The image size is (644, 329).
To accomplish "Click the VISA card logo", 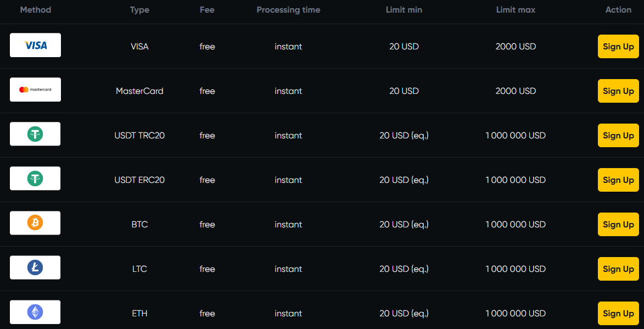I will tap(35, 46).
